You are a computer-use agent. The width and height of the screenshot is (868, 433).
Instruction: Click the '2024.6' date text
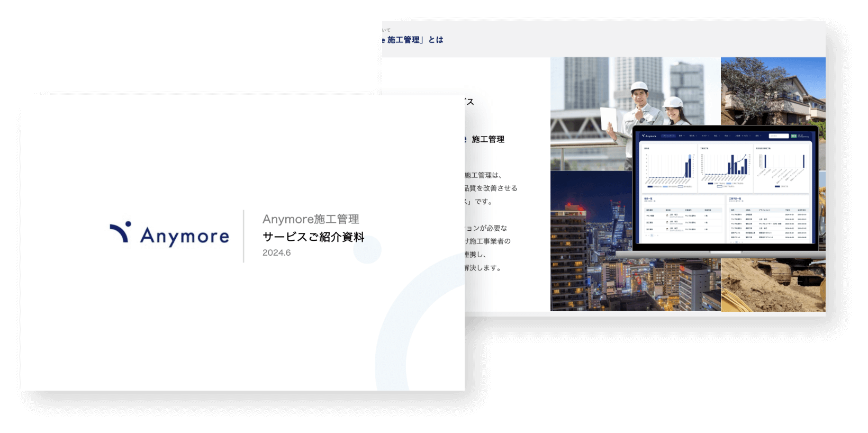(276, 252)
